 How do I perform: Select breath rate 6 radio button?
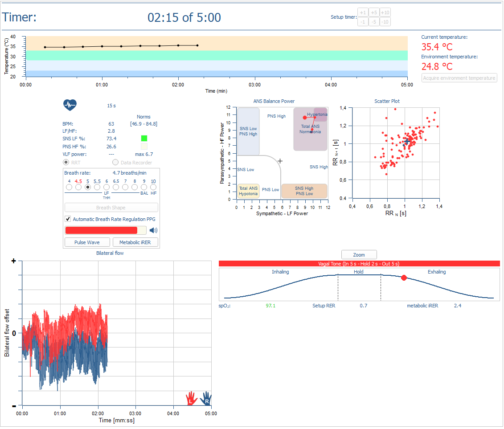[107, 188]
